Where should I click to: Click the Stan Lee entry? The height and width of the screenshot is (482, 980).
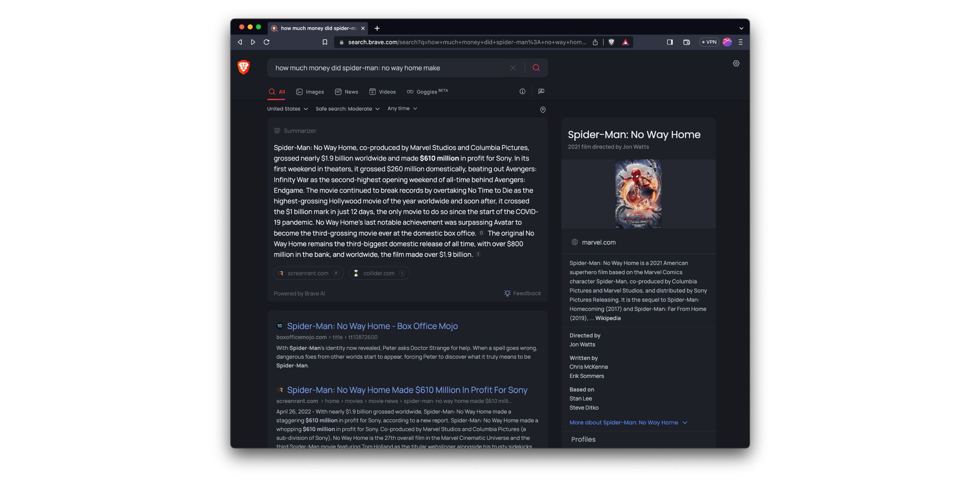580,398
